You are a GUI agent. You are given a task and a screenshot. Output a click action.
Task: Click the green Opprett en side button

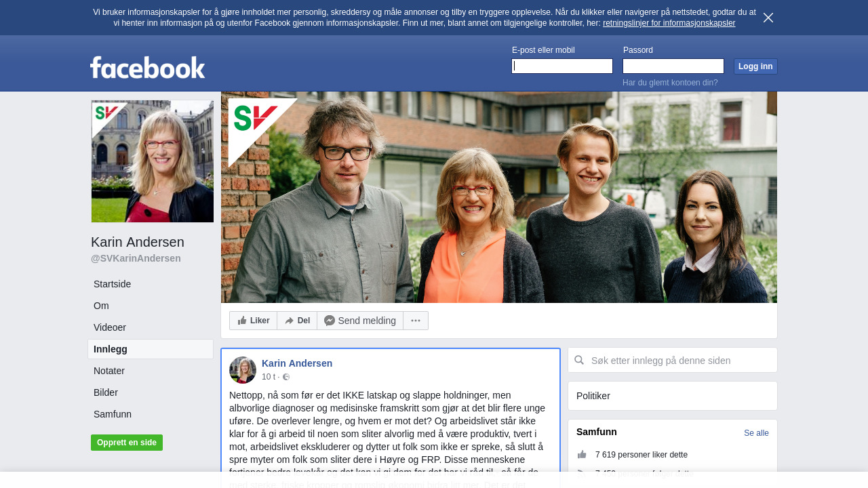[127, 443]
